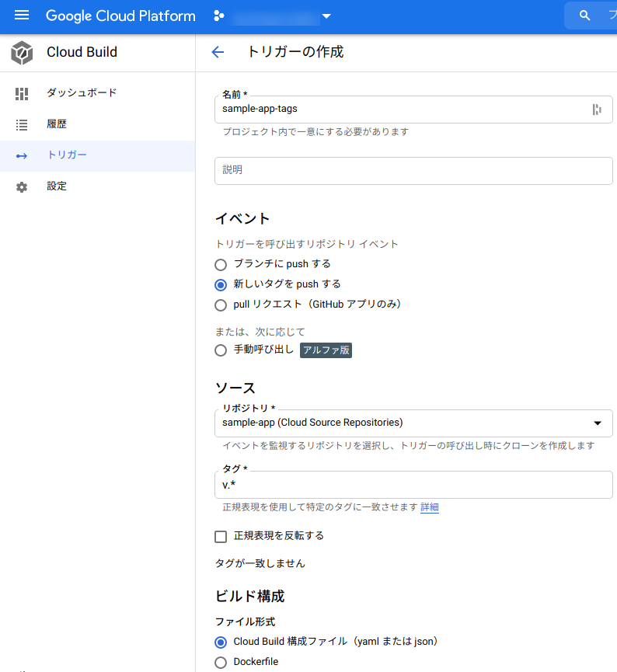
Task: Select 新しいタグを push する radio button
Action: click(221, 285)
